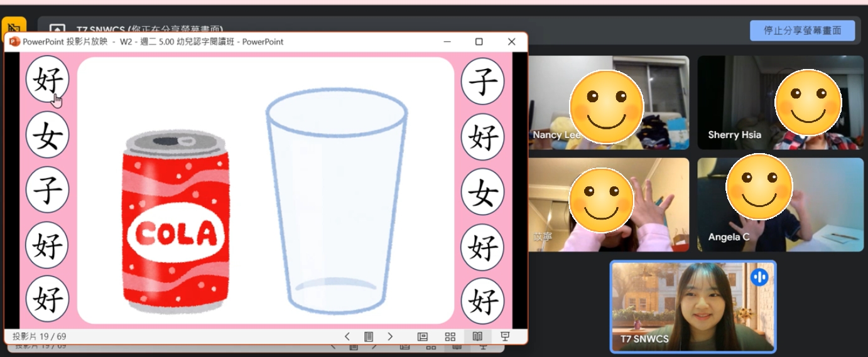This screenshot has width=868, height=357.
Task: Go to the previous slide arrow
Action: point(347,337)
